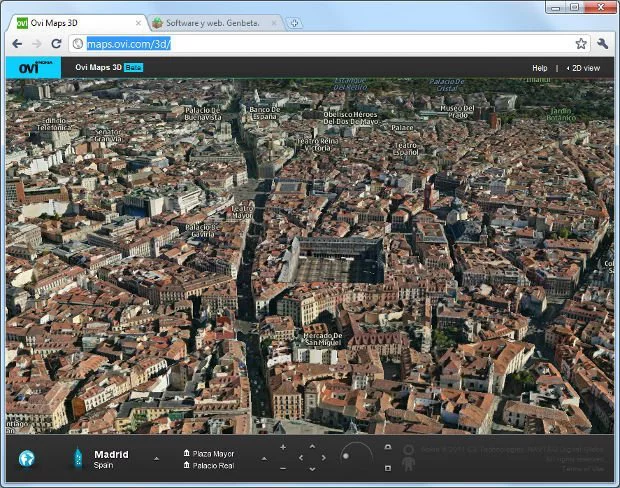Reload the Ovi Maps page
This screenshot has height=488, width=620.
tap(56, 44)
